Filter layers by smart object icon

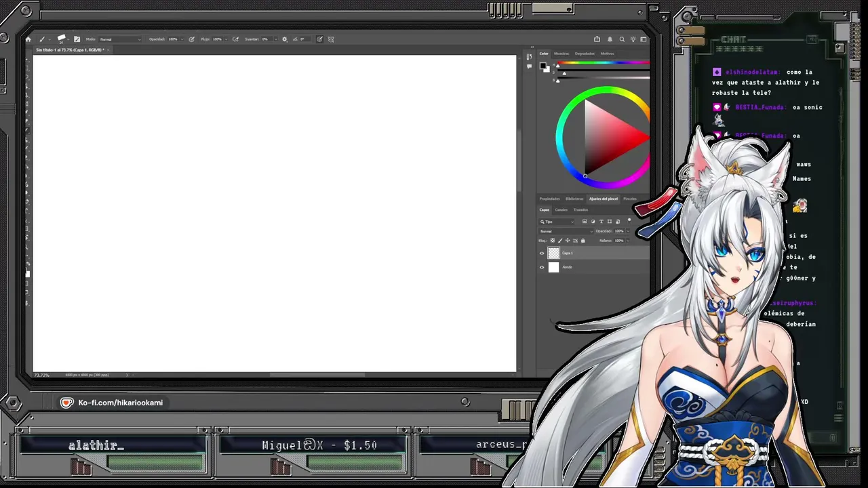617,222
